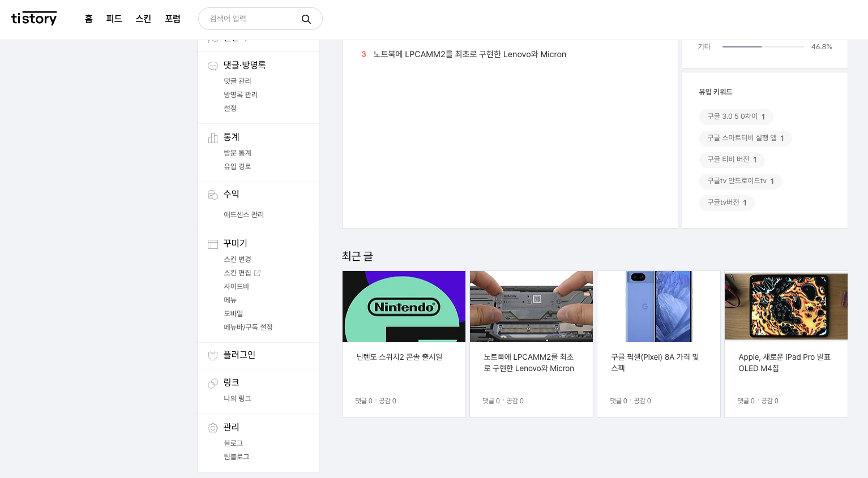Image resolution: width=868 pixels, height=478 pixels.
Task: Open ranked post about LPCAMM2 Lenovo Micron
Action: [x=469, y=54]
